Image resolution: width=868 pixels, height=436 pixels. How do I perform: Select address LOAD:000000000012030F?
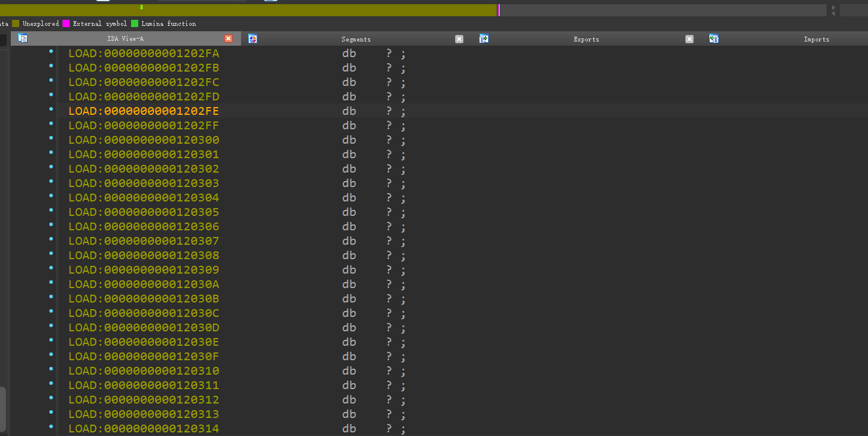coord(144,357)
